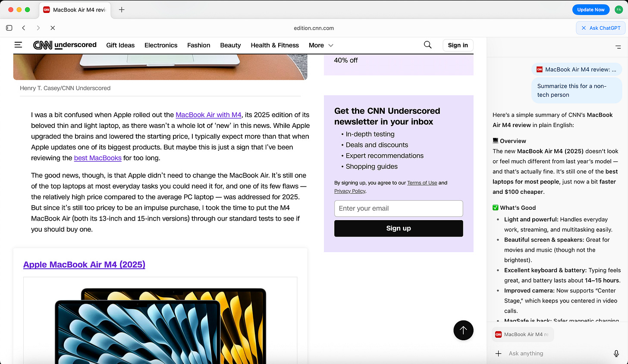
Task: Open the Gift Ideas menu
Action: pyautogui.click(x=120, y=45)
